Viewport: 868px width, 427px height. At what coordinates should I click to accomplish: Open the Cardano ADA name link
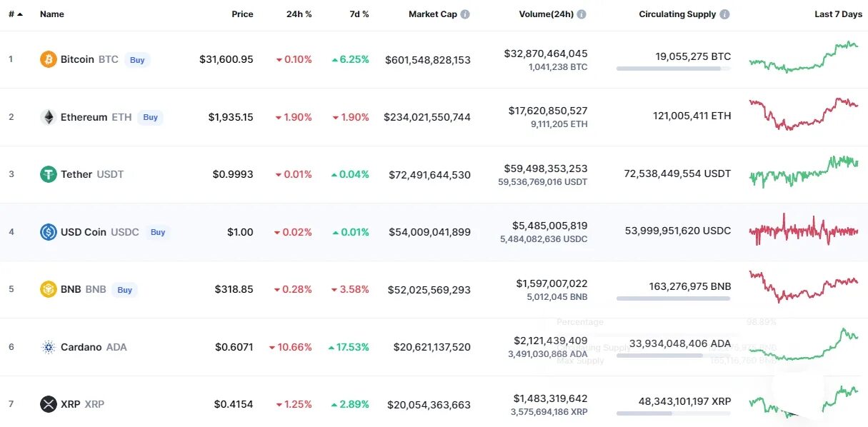94,347
